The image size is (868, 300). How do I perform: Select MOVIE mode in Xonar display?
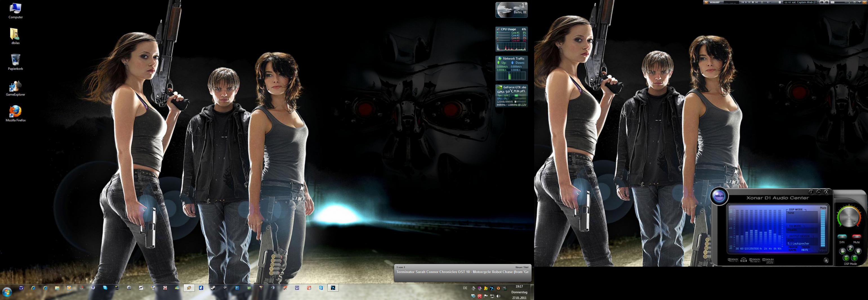793,247
